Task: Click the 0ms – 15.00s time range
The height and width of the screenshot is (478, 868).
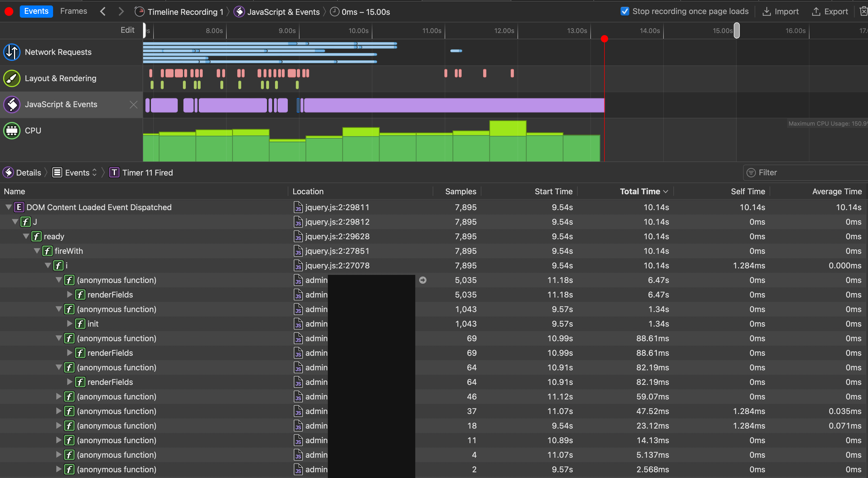Action: (x=360, y=12)
